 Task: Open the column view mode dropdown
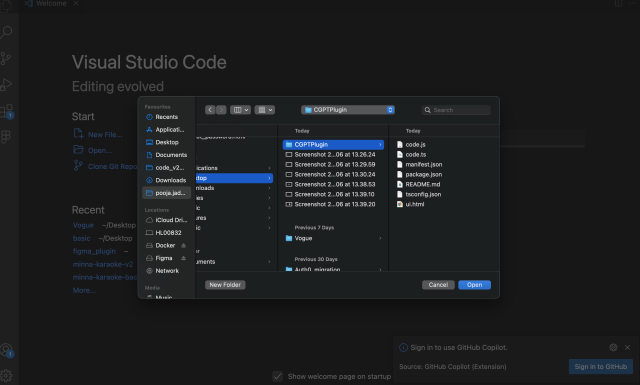240,110
